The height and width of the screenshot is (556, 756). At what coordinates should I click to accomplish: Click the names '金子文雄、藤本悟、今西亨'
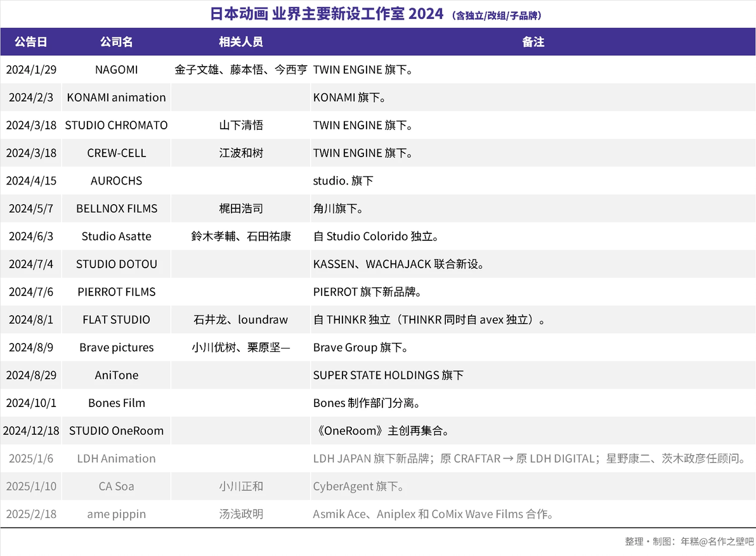pos(240,70)
